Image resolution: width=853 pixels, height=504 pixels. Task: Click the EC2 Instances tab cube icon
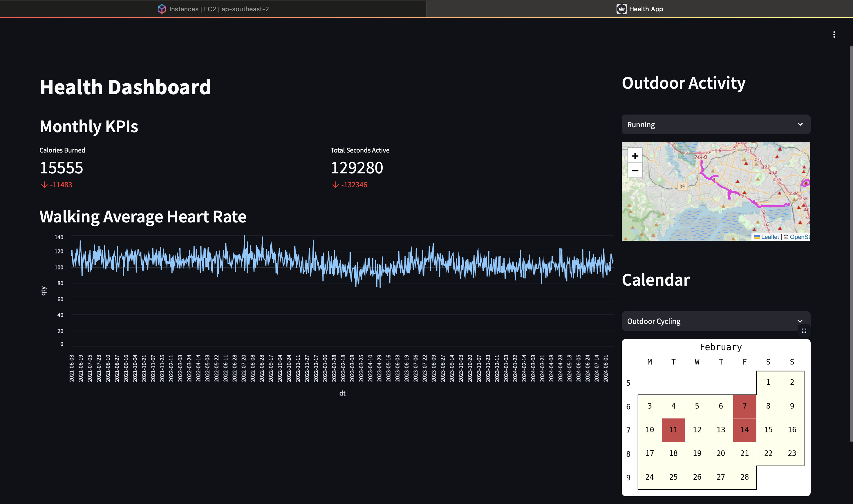tap(162, 9)
